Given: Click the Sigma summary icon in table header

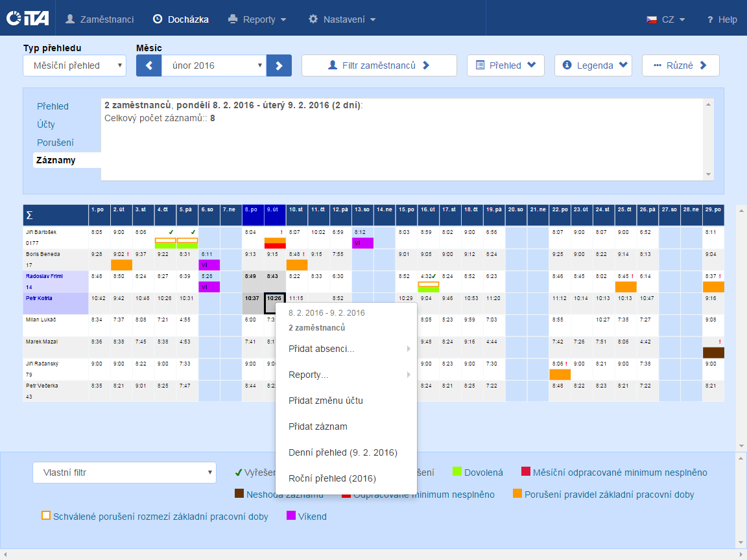Looking at the screenshot, I should (x=29, y=215).
